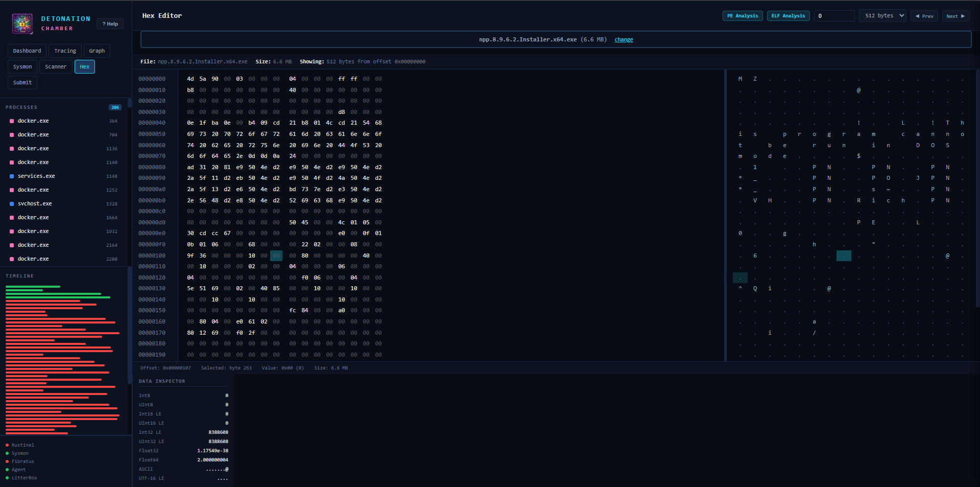Click blue marker beside svchost.exe
The image size is (980, 487).
click(12, 204)
